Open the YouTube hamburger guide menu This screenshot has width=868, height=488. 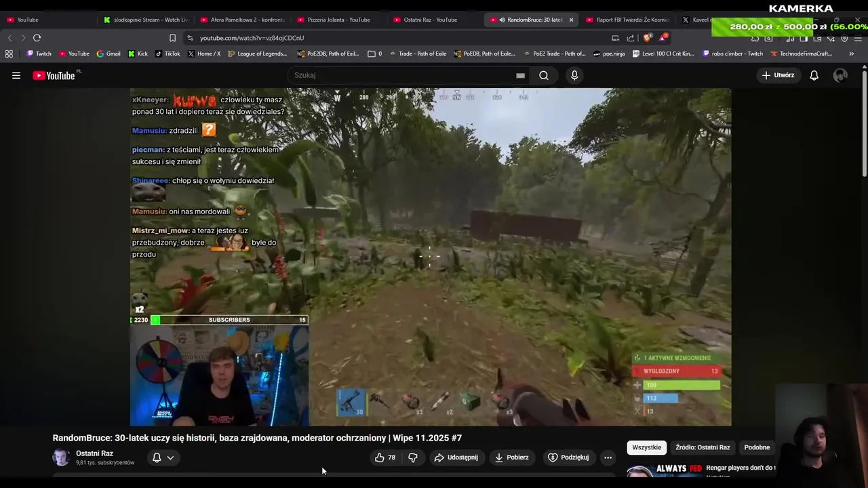16,75
